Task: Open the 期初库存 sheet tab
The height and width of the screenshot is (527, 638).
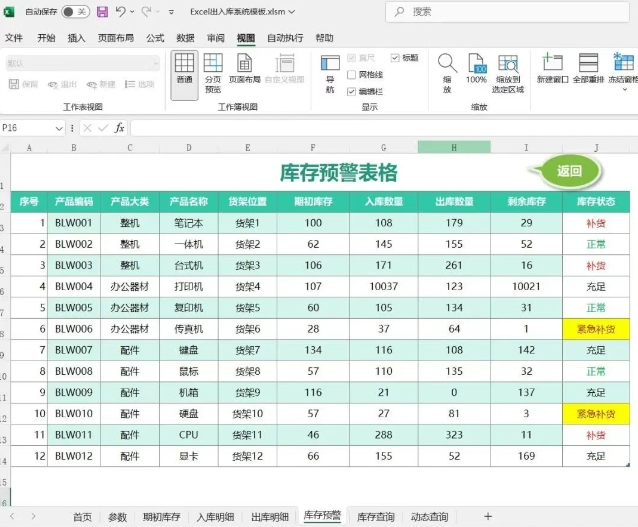Action: [162, 517]
